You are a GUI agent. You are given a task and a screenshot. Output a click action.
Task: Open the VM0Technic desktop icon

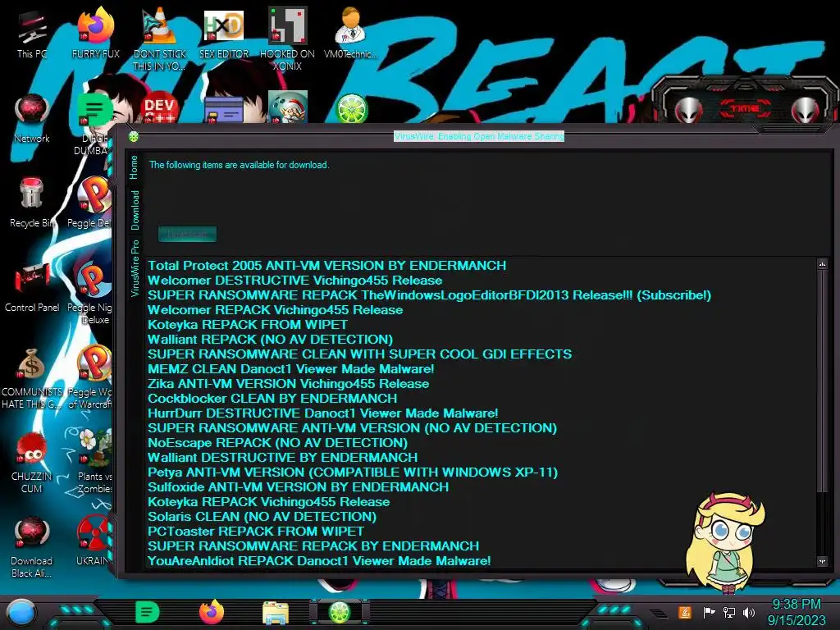click(350, 33)
